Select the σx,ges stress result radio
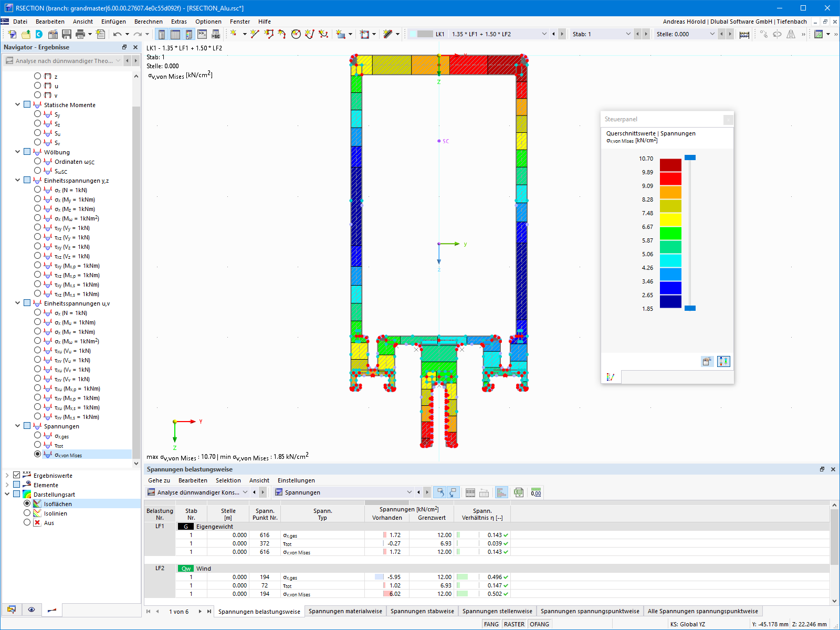 coord(37,435)
